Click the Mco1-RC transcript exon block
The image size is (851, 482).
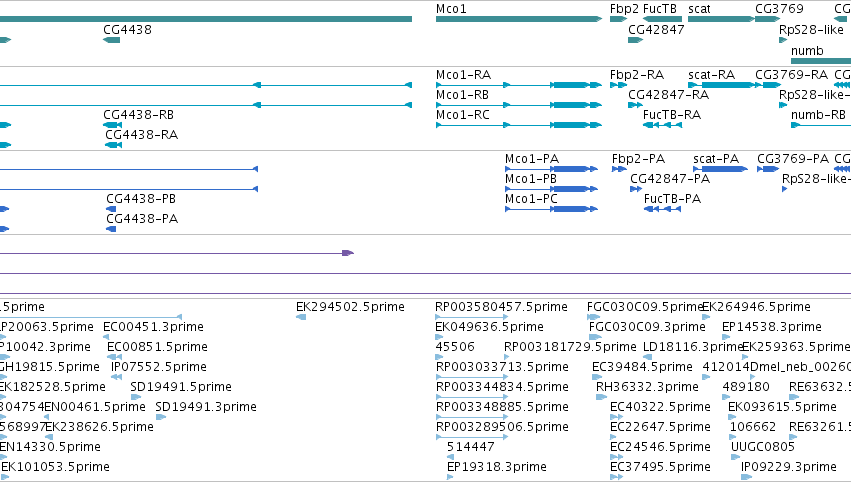point(569,125)
